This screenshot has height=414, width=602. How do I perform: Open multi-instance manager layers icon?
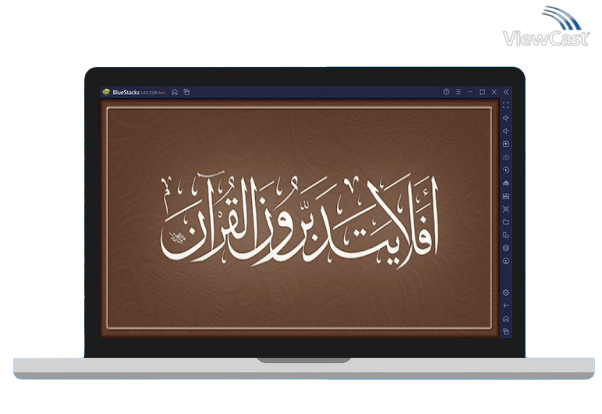tap(506, 248)
